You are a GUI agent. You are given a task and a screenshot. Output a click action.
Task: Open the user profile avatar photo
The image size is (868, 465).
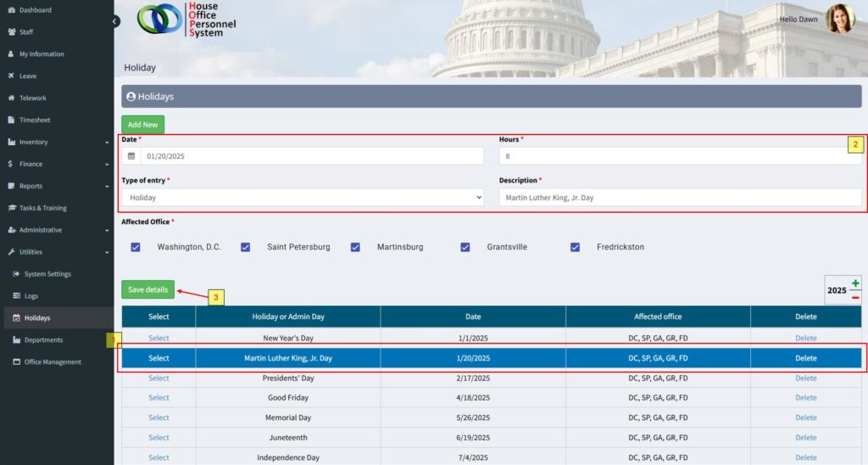(839, 19)
